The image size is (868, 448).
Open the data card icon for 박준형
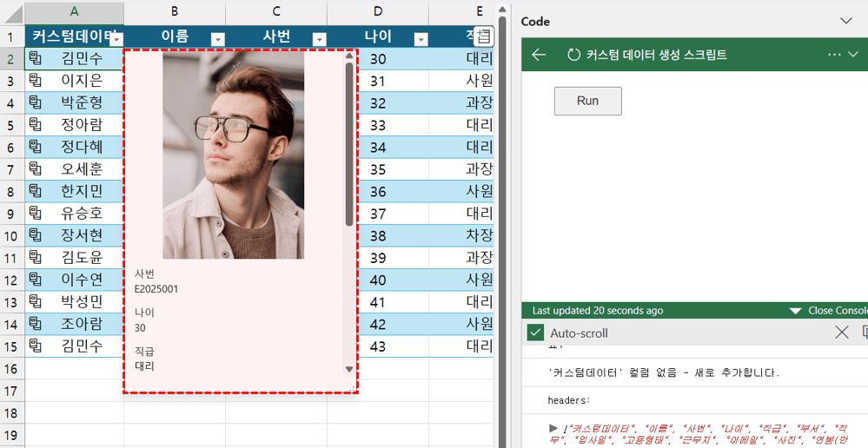tap(36, 102)
